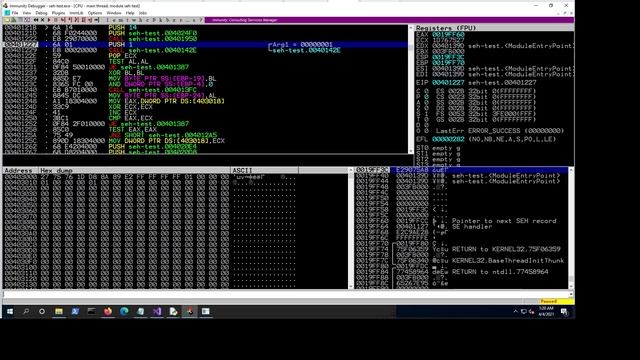Click the Registers (FPU) header bar
This screenshot has height=360, width=640.
pyautogui.click(x=494, y=28)
